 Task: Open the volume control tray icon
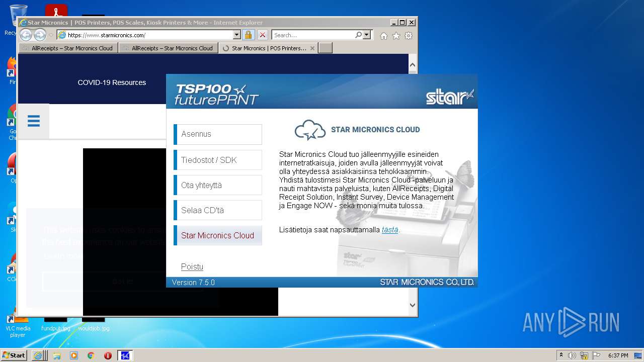[x=572, y=355]
